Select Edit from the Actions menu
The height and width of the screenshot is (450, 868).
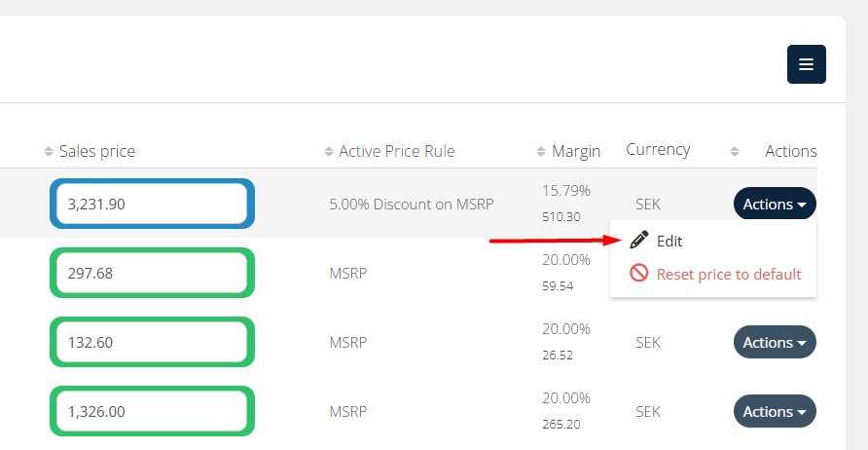pos(669,241)
